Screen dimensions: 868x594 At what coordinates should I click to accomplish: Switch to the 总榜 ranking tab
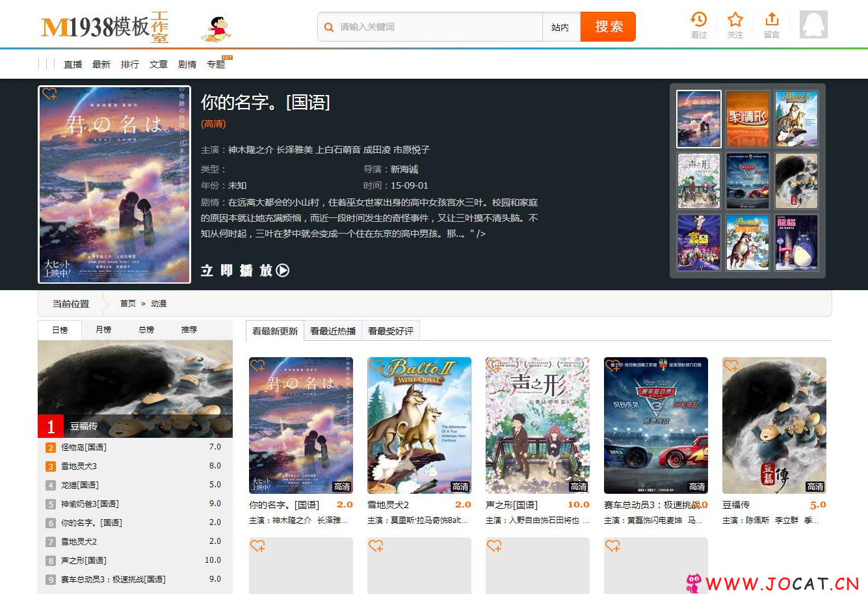(146, 330)
